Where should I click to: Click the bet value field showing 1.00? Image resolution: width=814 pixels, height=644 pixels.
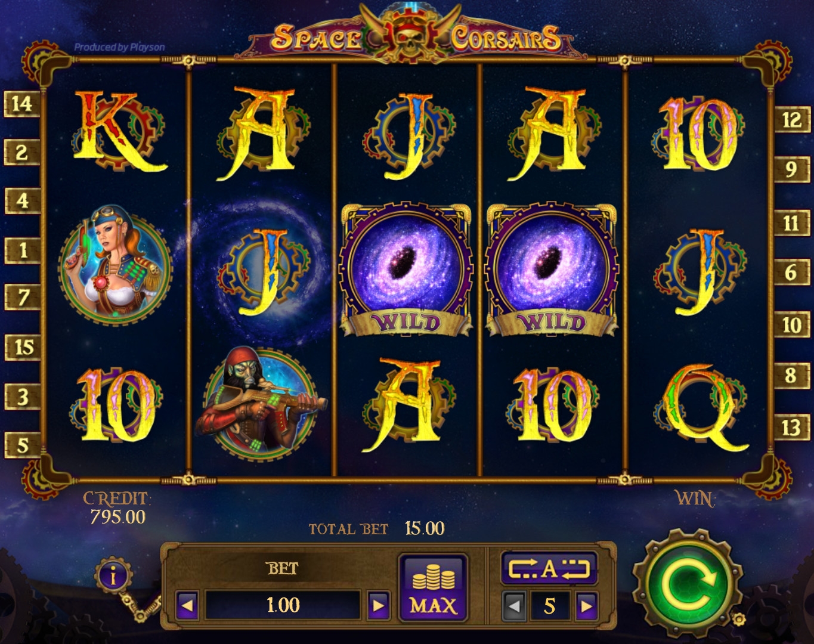click(283, 606)
